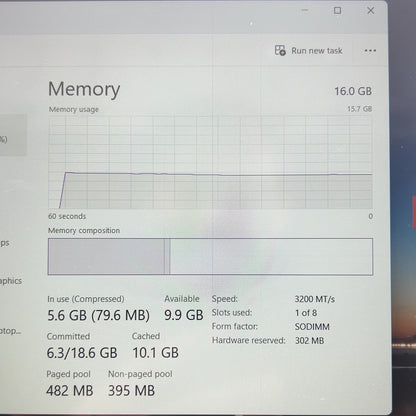The image size is (416, 416).
Task: Close the Task Manager window
Action: 370,11
